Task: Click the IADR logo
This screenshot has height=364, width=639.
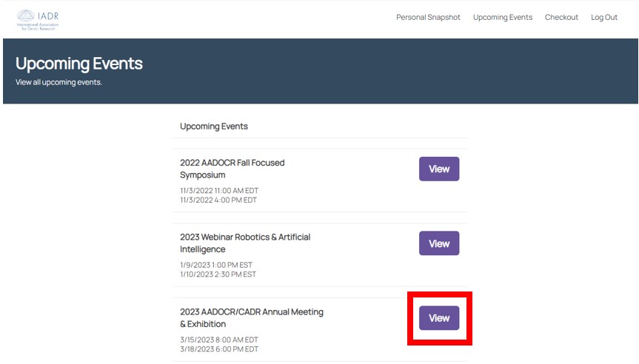Action: [38, 20]
